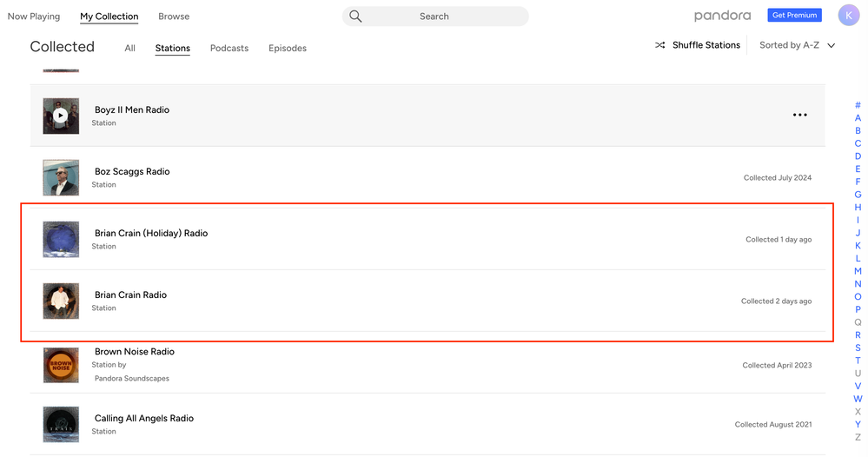Click the Pandora Soundscapes link
Image resolution: width=868 pixels, height=457 pixels.
(132, 379)
